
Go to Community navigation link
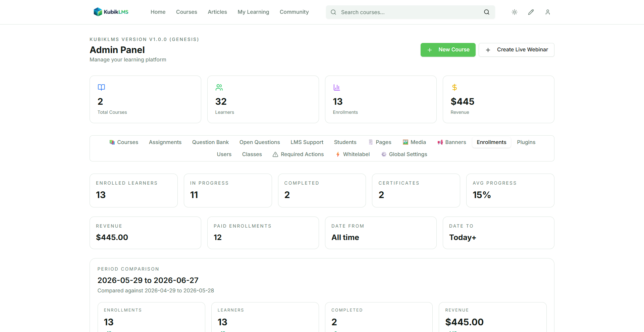pos(294,12)
